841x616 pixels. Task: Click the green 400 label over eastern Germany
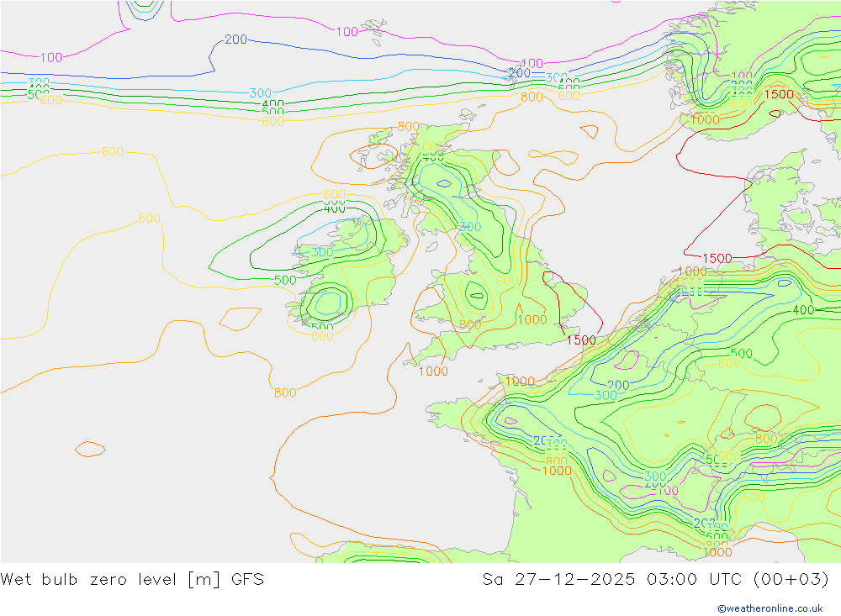pos(803,310)
